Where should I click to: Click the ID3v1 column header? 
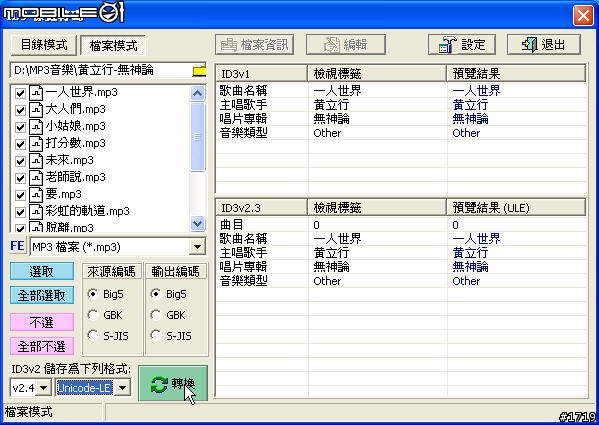(x=262, y=73)
